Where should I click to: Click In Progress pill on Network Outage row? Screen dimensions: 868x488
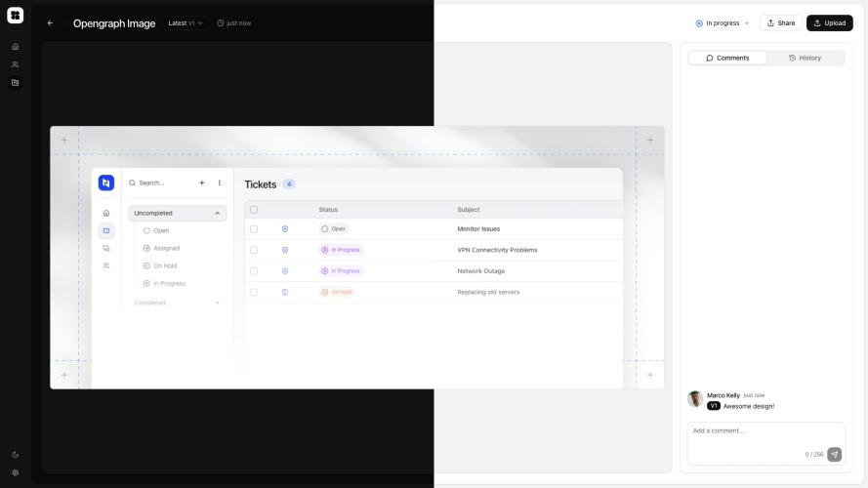click(x=341, y=271)
